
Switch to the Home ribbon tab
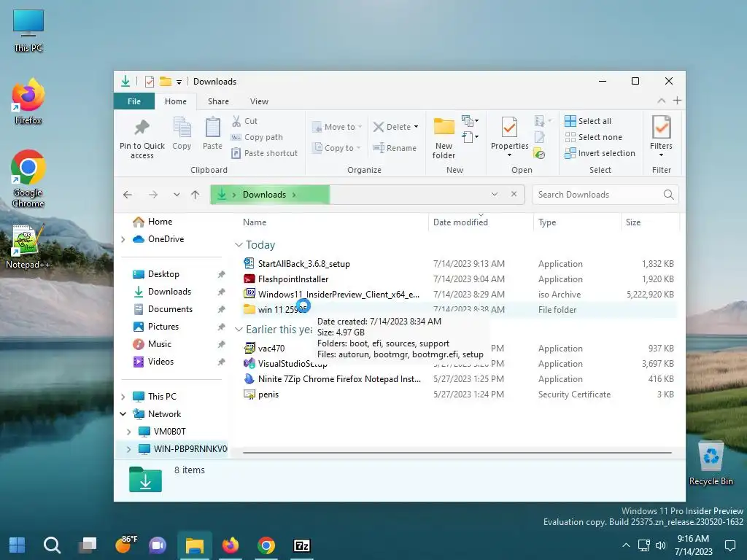176,101
